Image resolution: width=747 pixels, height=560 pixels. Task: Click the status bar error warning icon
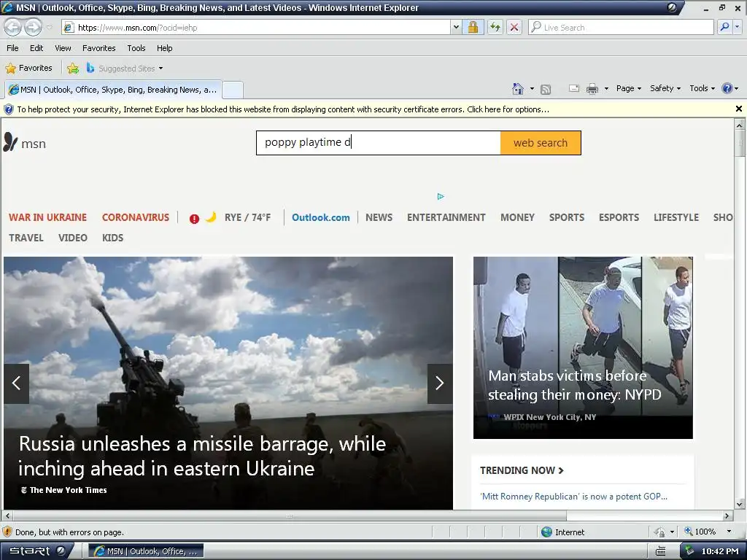click(x=7, y=532)
